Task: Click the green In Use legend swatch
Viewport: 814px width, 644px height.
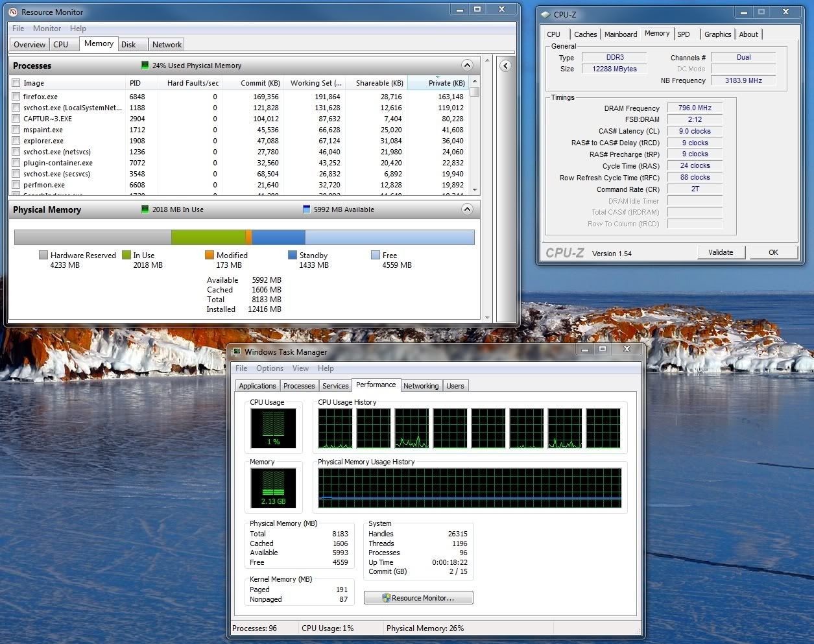Action: tap(126, 256)
